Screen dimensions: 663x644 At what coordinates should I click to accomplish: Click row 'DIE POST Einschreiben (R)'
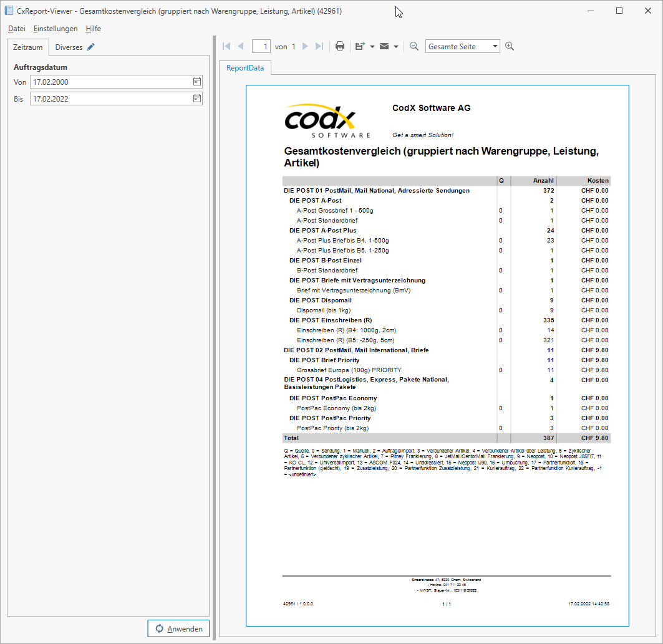(x=447, y=320)
